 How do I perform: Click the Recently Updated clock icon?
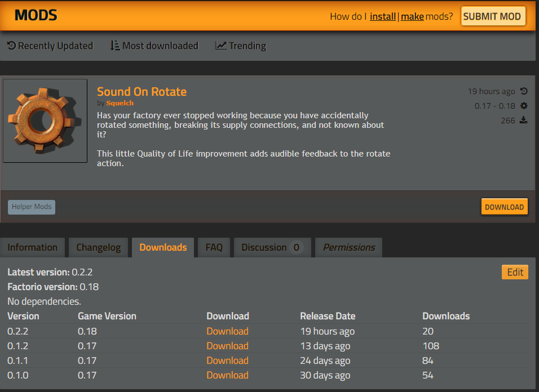point(11,45)
